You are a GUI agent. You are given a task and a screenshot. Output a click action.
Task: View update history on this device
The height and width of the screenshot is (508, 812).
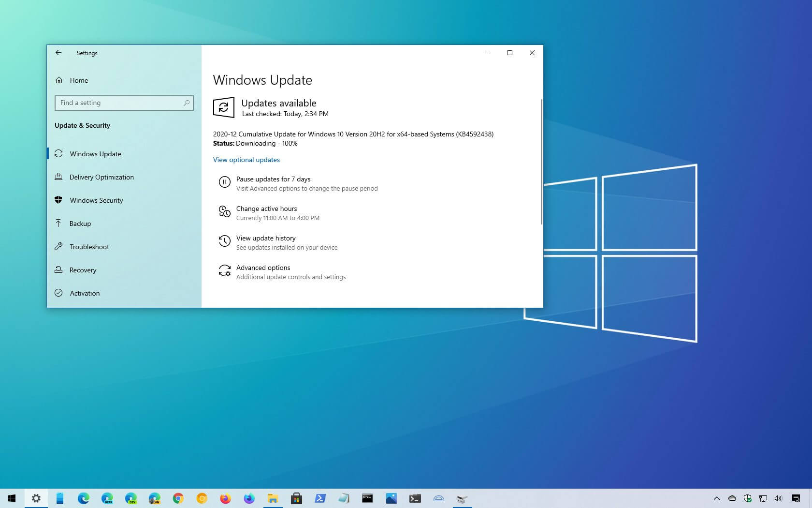pos(265,238)
